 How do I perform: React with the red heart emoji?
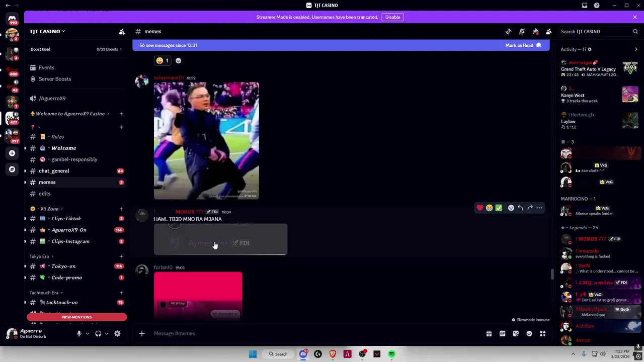pyautogui.click(x=480, y=208)
